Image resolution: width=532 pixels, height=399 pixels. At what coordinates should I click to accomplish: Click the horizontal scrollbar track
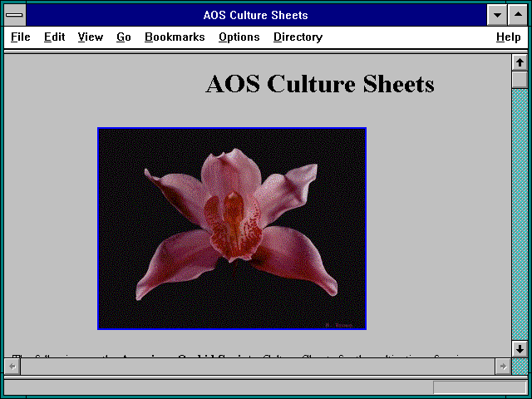(258, 367)
